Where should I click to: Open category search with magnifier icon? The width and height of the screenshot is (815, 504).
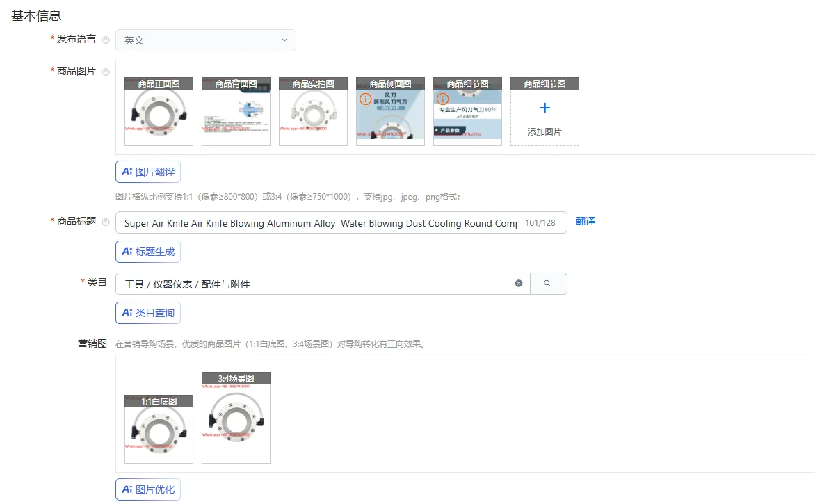(x=549, y=283)
